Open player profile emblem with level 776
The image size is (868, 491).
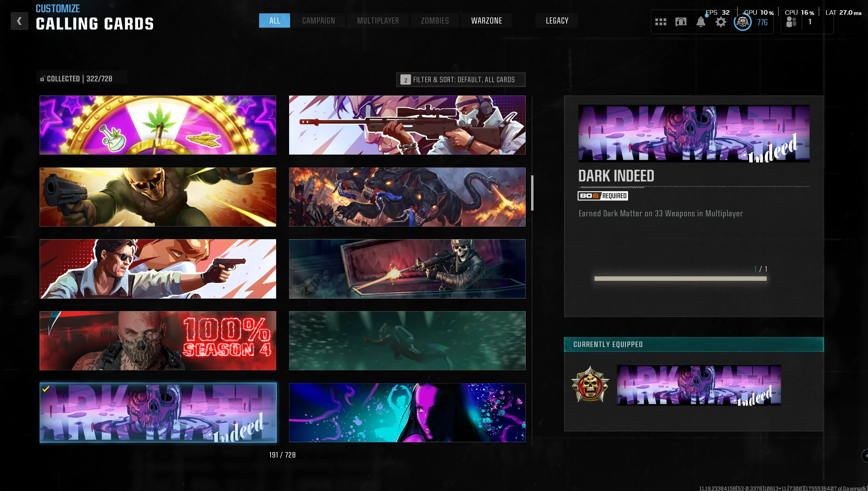[x=742, y=23]
